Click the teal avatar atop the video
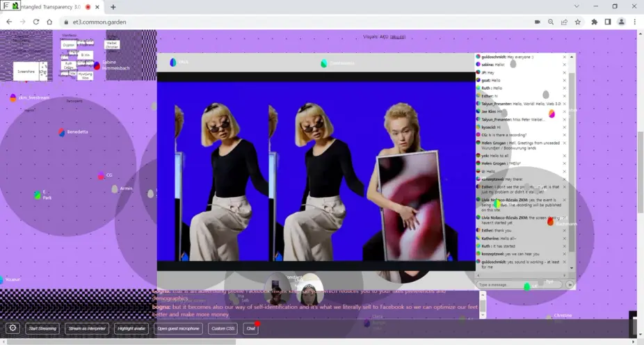 [x=323, y=63]
